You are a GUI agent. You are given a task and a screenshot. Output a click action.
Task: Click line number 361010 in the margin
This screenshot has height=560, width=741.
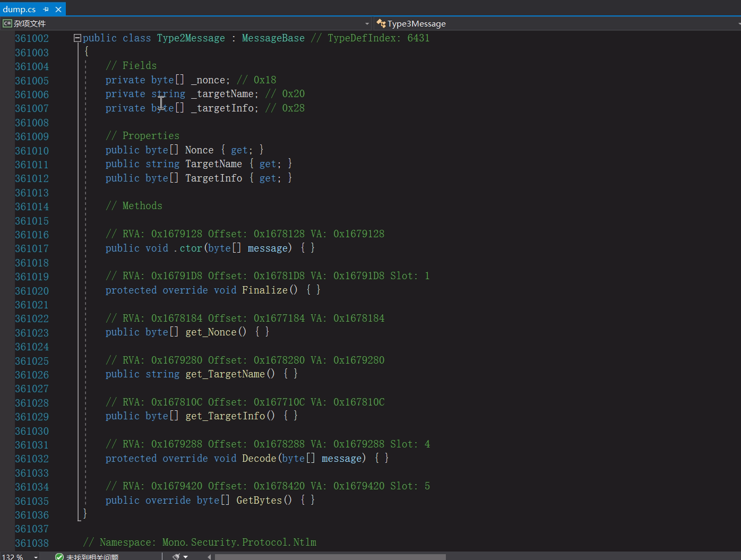point(32,151)
